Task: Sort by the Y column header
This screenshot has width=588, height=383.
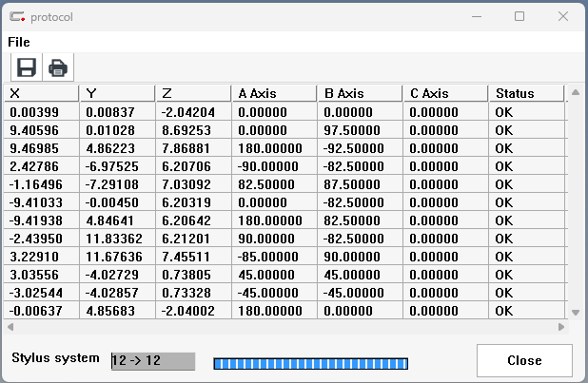Action: click(117, 93)
